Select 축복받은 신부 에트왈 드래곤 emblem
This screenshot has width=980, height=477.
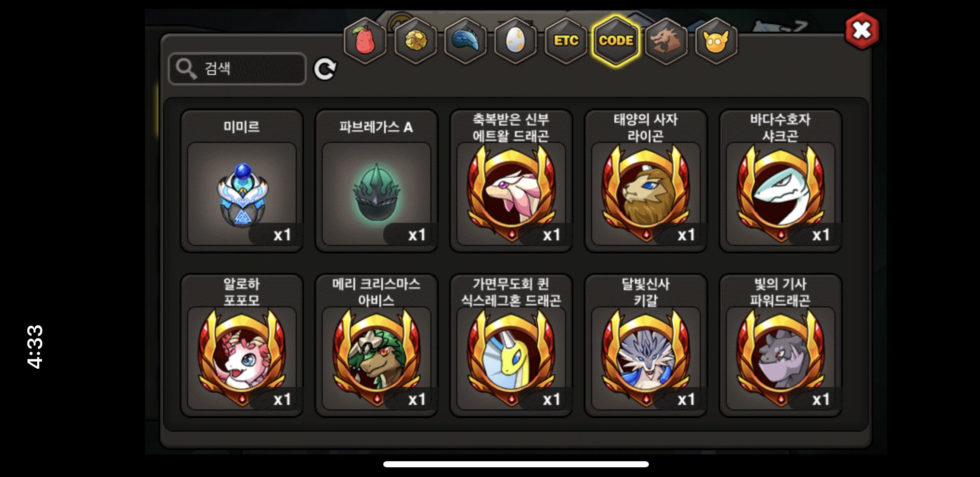[x=511, y=181]
